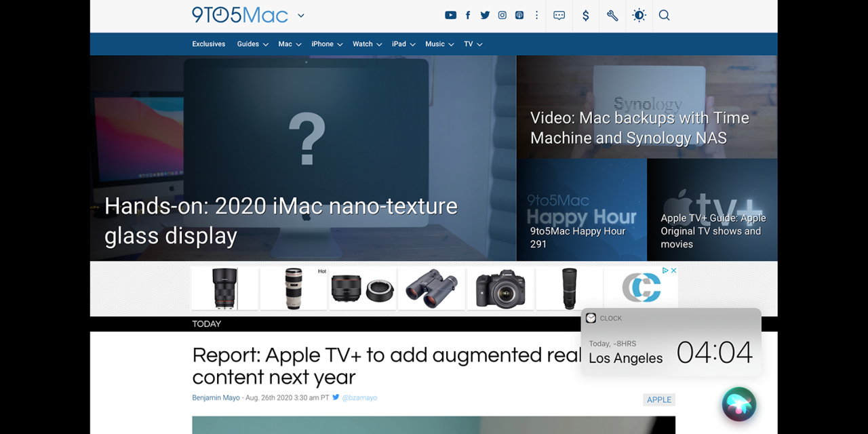Show more social links via three-dot icon
868x434 pixels.
tap(537, 16)
